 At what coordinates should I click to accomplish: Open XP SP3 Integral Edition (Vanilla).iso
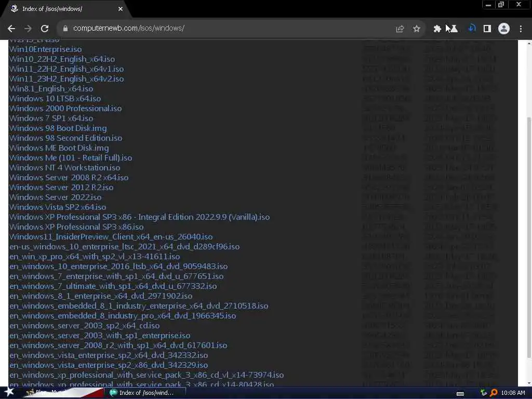click(x=139, y=217)
